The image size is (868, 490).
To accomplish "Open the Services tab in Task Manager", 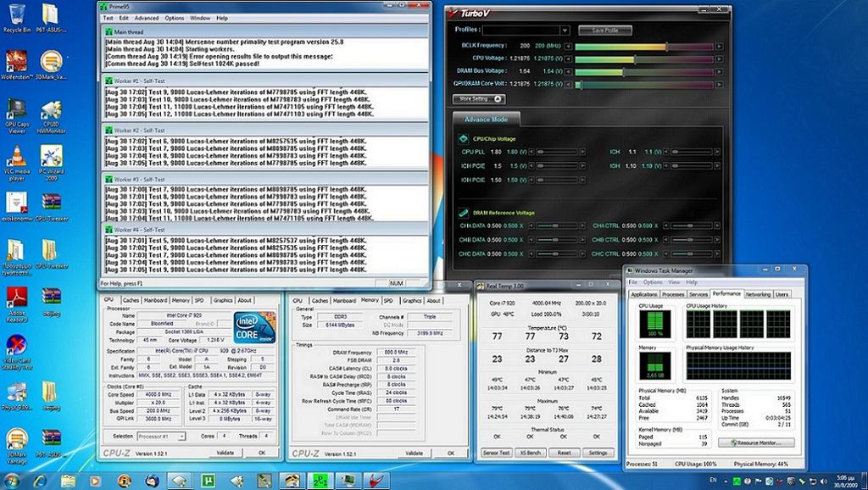I will pos(698,294).
